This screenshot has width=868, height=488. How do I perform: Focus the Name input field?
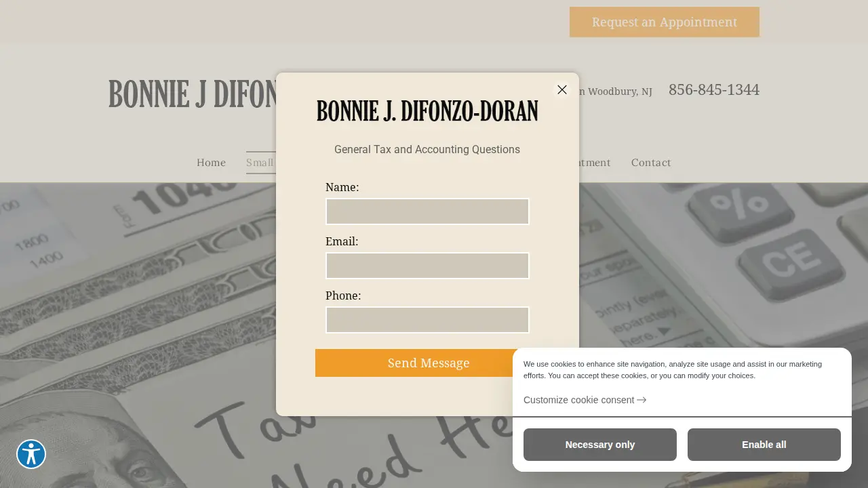[x=427, y=211]
